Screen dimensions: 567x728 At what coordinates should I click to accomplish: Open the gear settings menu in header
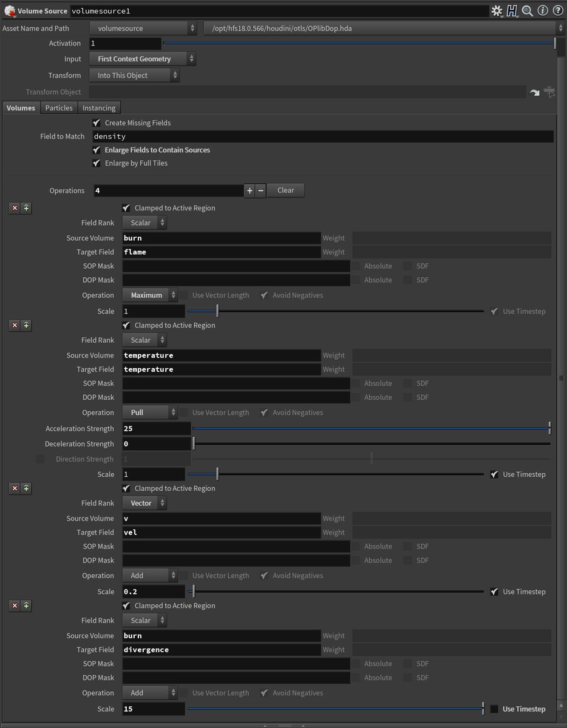coord(497,11)
